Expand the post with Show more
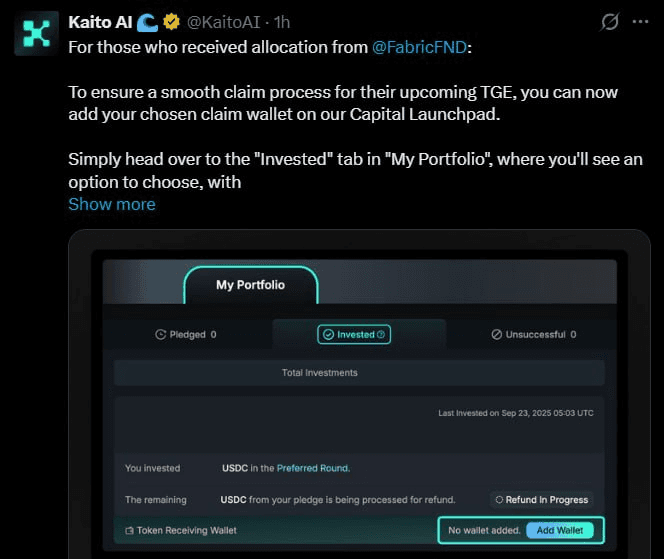This screenshot has height=559, width=664. pos(111,204)
